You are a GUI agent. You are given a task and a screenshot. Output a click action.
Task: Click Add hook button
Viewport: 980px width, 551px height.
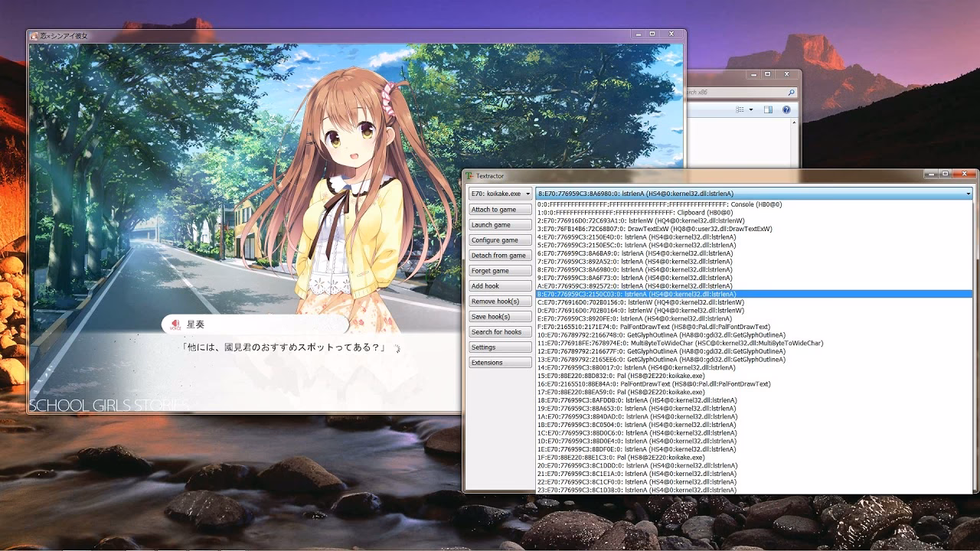click(501, 286)
